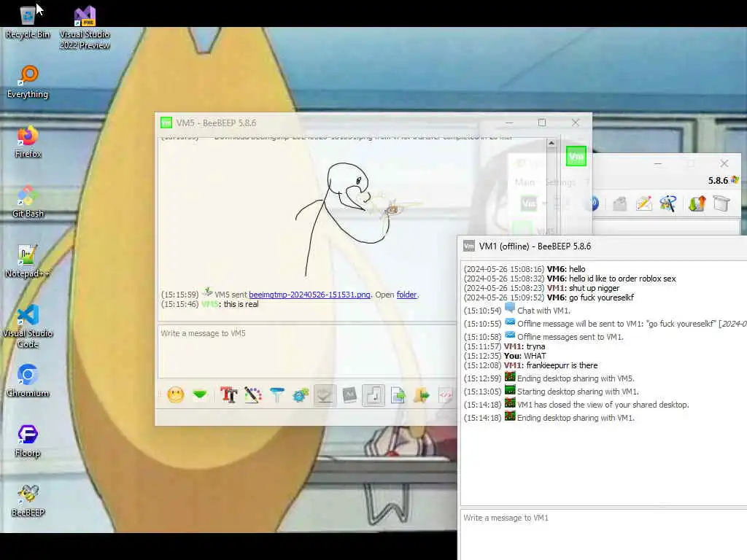Click 'Ending desktop sharing with VM5.' line

(x=576, y=378)
